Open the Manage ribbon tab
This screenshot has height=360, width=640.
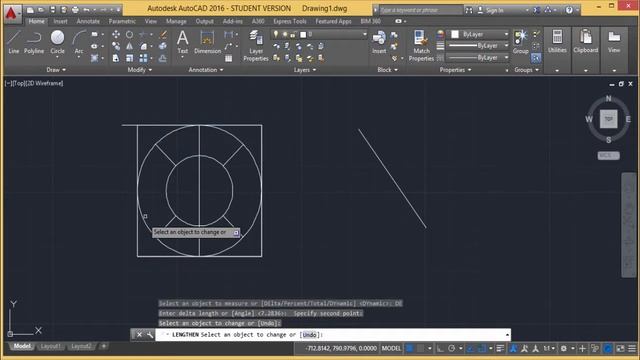(176, 21)
